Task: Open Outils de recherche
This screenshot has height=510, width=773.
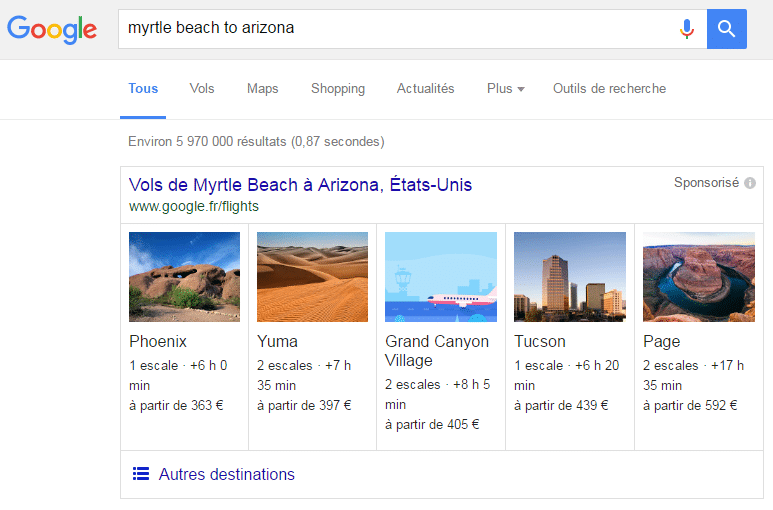Action: [609, 89]
